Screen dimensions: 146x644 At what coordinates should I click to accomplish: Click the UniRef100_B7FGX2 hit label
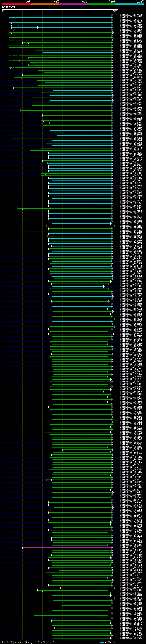[131, 17]
